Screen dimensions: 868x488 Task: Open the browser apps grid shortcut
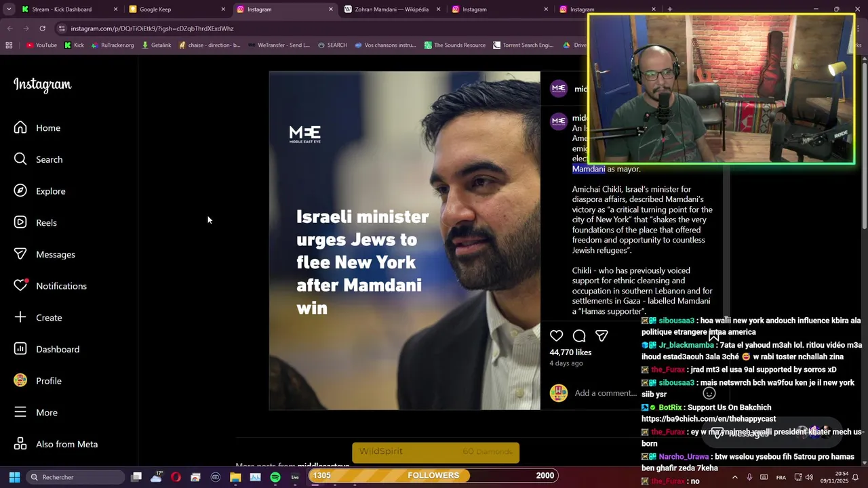[9, 45]
